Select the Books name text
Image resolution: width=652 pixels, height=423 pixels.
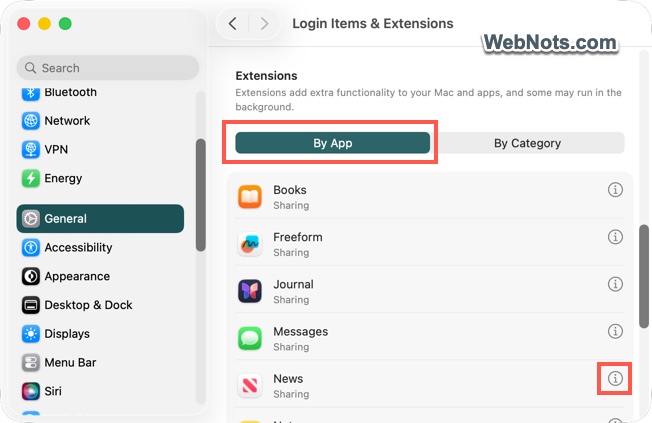coord(290,190)
